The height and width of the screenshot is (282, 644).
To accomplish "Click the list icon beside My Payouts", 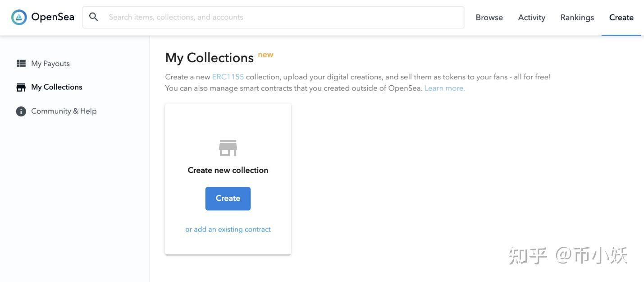I will [x=21, y=64].
